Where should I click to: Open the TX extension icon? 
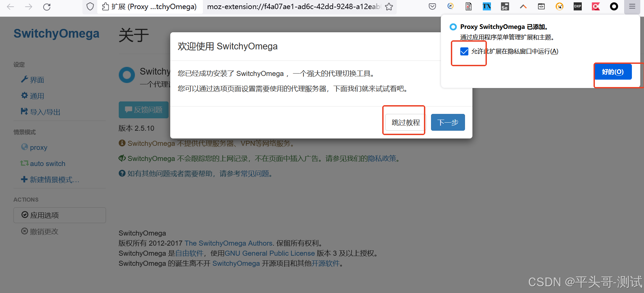[x=487, y=6]
